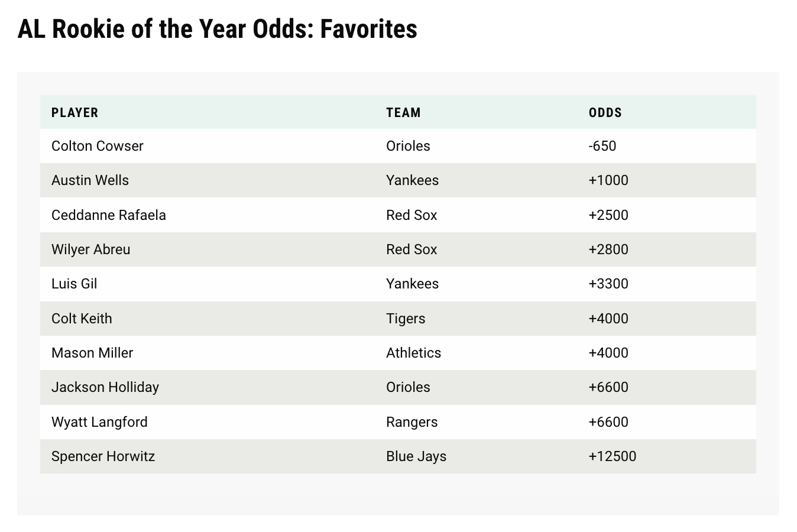Select Luis Gil in the player column

74,284
